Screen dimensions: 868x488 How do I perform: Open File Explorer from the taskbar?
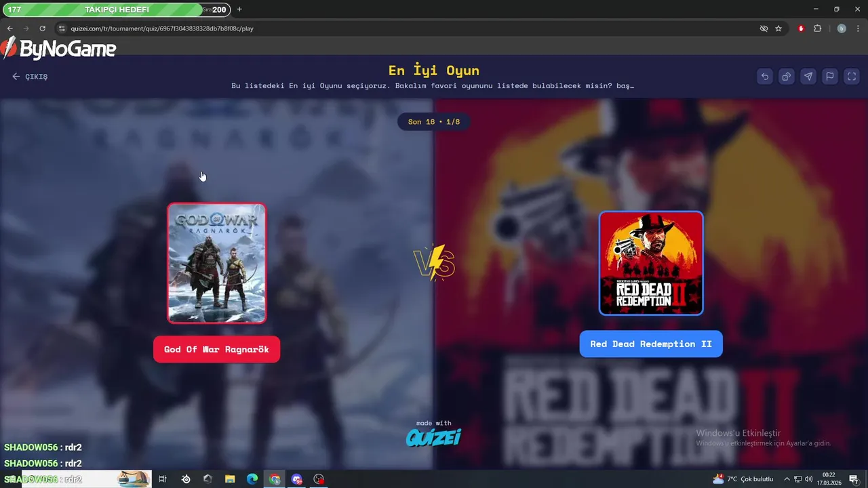[230, 479]
